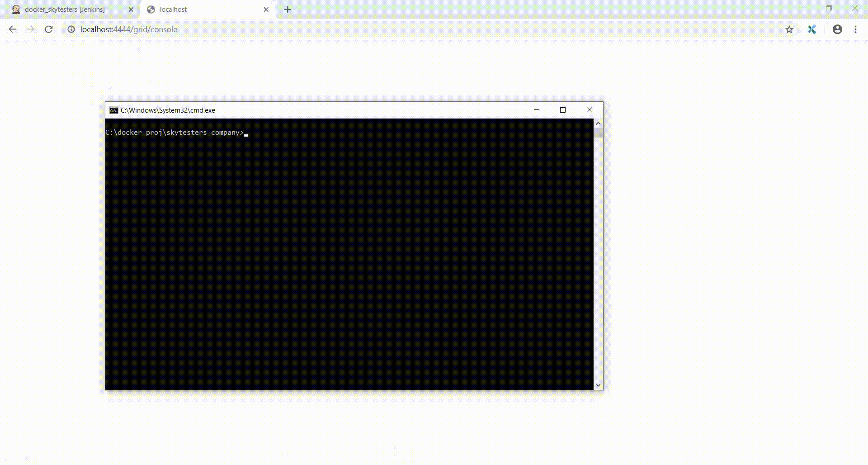The height and width of the screenshot is (465, 868).
Task: Open the browser extension icon
Action: point(812,29)
